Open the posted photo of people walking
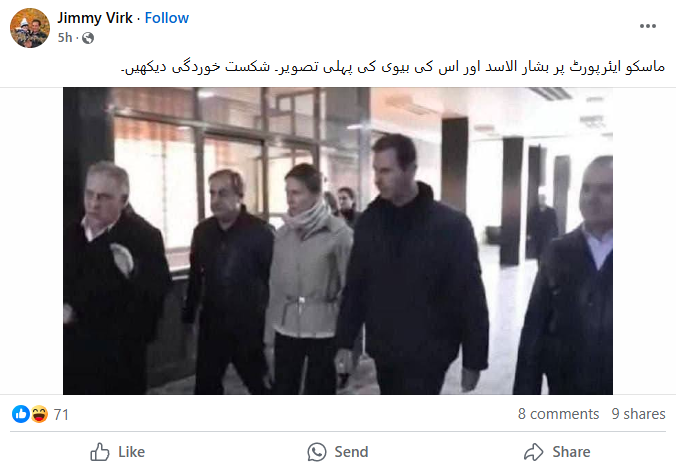The image size is (676, 462). tap(338, 241)
